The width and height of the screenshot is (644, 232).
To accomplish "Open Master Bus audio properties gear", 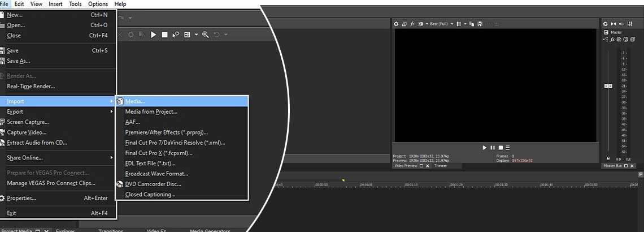I will point(605,24).
